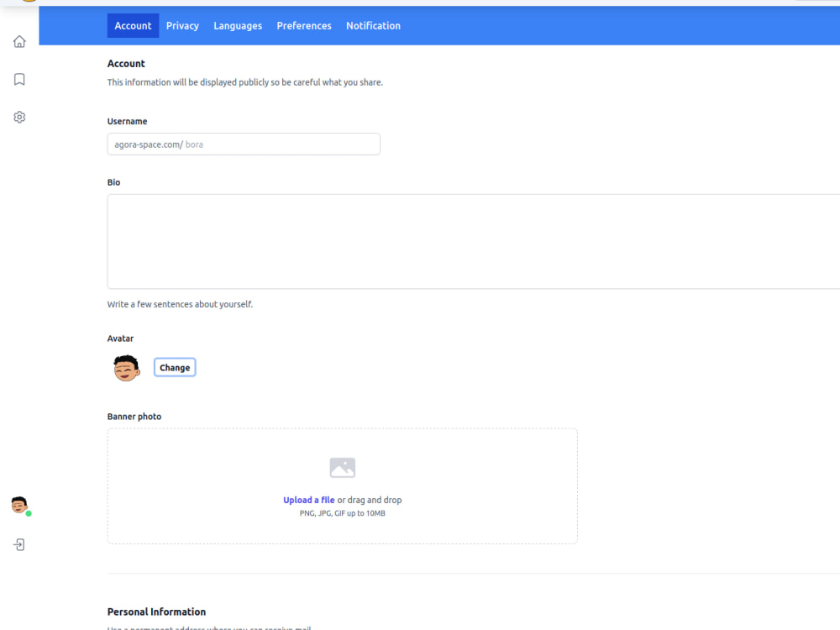Switch to the Preferences tab
The width and height of the screenshot is (840, 630).
pyautogui.click(x=304, y=26)
